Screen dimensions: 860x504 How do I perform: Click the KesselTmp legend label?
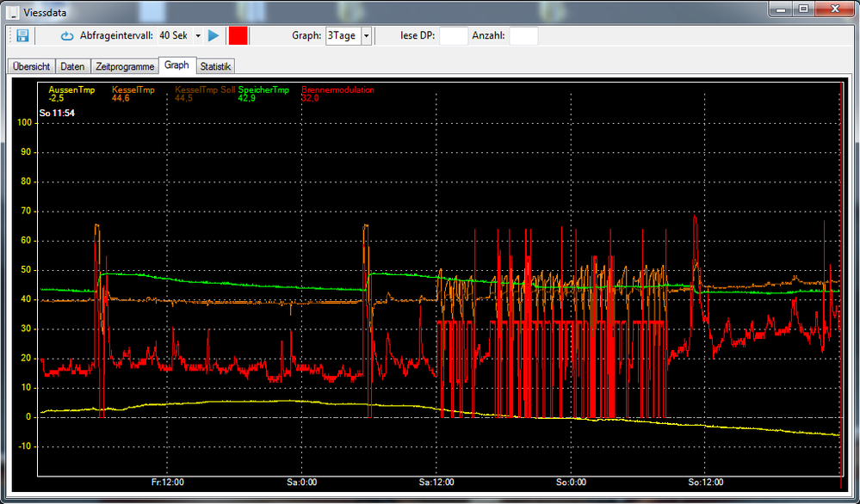point(133,89)
